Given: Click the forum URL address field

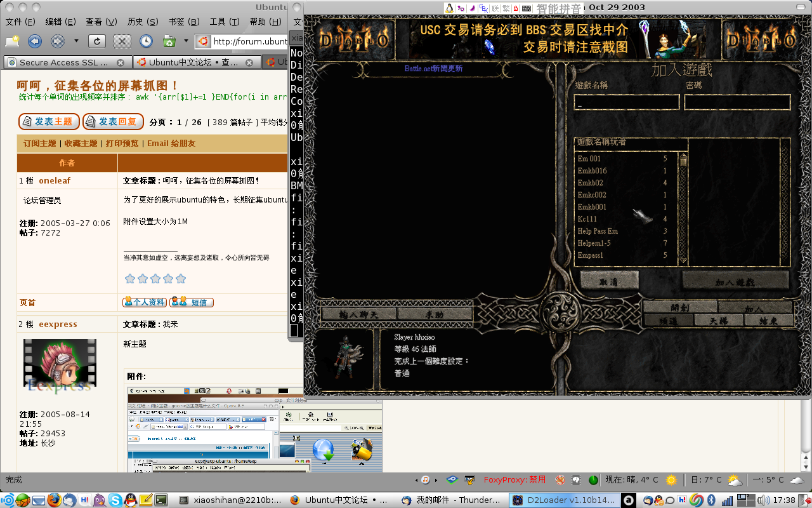Looking at the screenshot, I should click(x=250, y=41).
